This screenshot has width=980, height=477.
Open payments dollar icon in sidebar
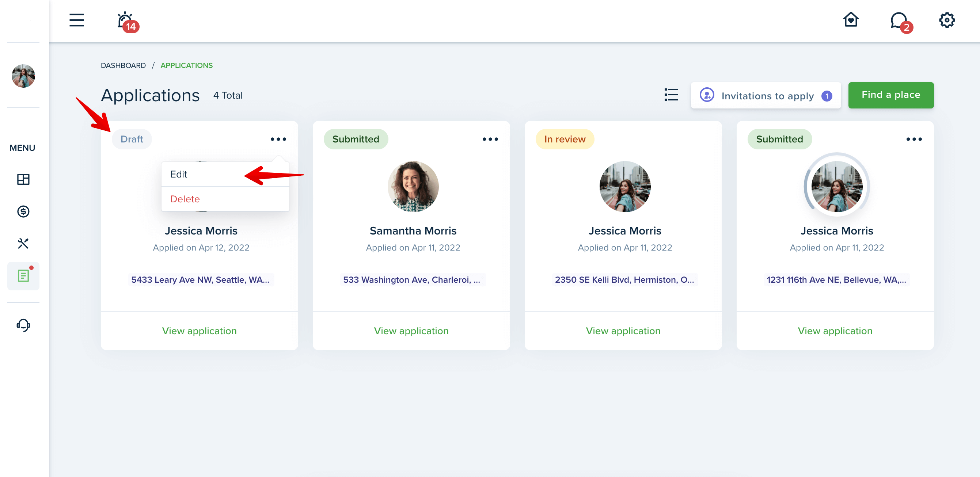(23, 211)
